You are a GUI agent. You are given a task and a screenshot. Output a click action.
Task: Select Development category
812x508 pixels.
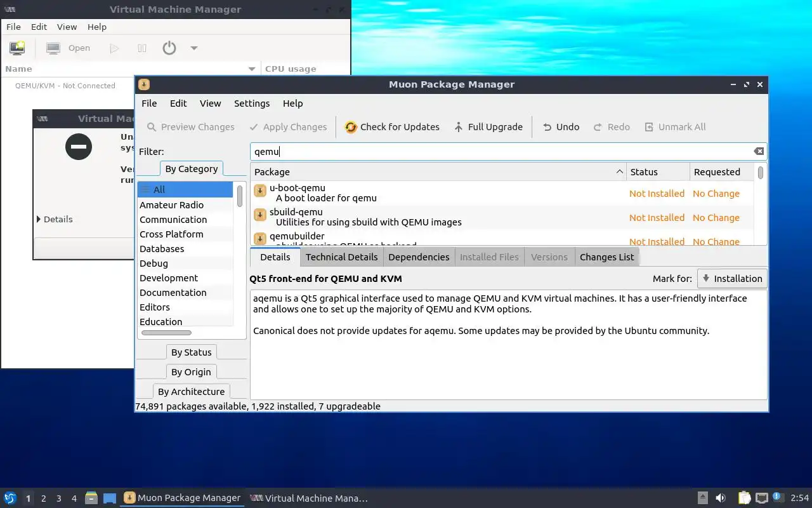click(185, 278)
